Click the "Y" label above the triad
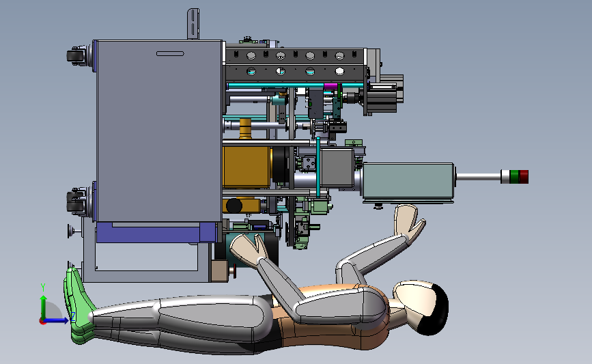Screen dimensions: 592x364 (43, 288)
